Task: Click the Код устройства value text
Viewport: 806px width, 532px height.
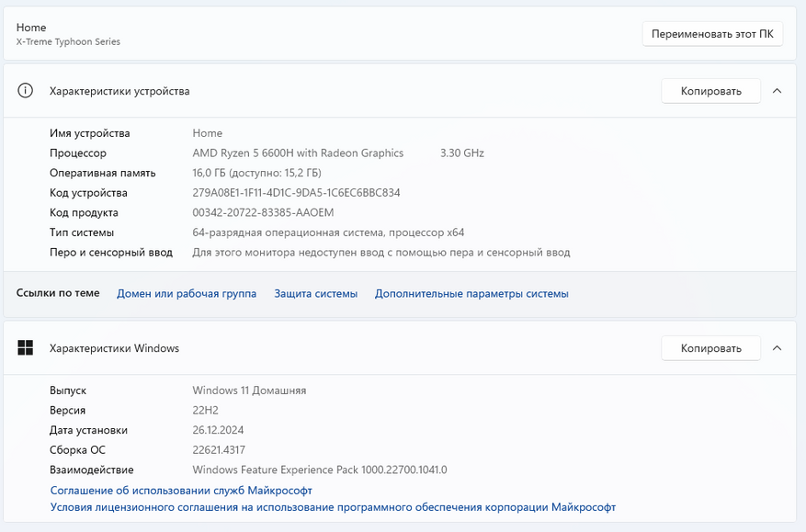Action: (296, 193)
